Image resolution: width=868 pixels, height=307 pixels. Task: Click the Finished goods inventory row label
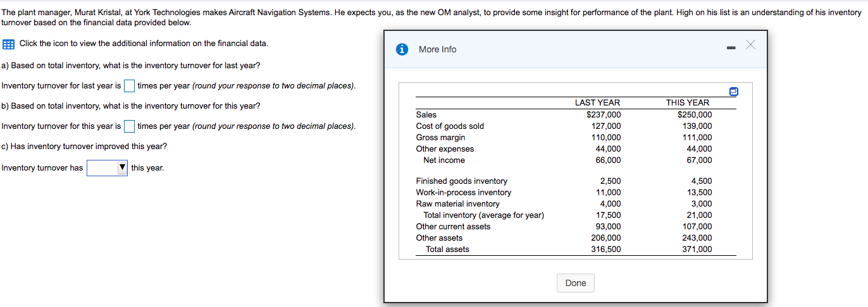click(461, 181)
